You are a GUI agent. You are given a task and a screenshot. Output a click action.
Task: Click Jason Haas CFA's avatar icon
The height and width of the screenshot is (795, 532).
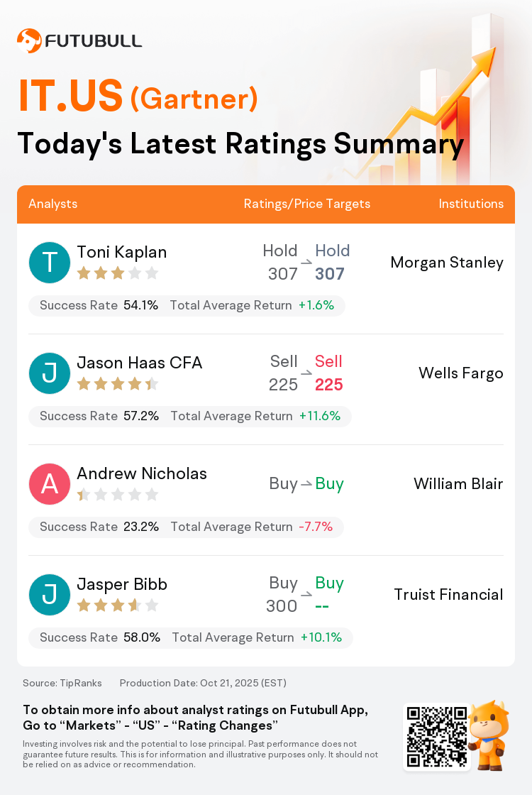click(x=50, y=373)
